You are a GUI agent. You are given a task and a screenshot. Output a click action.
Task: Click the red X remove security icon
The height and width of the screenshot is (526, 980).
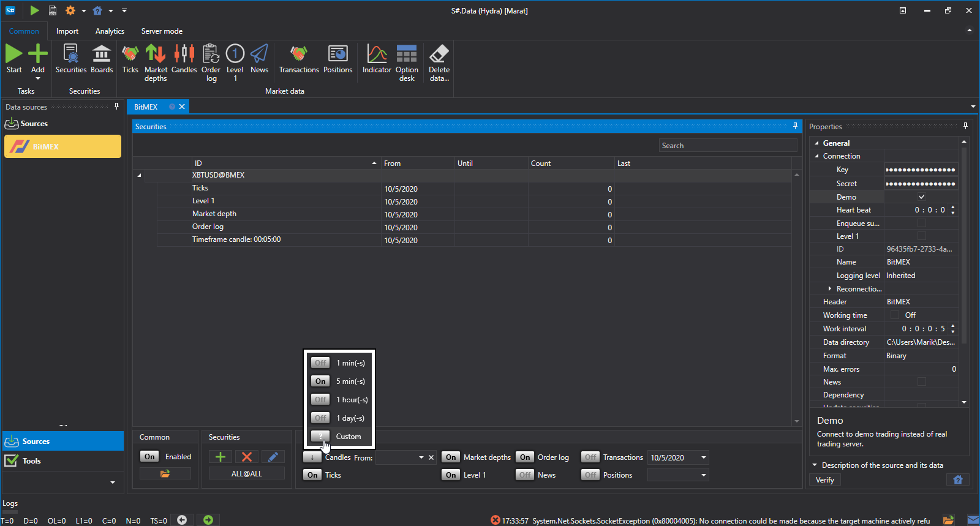click(247, 457)
